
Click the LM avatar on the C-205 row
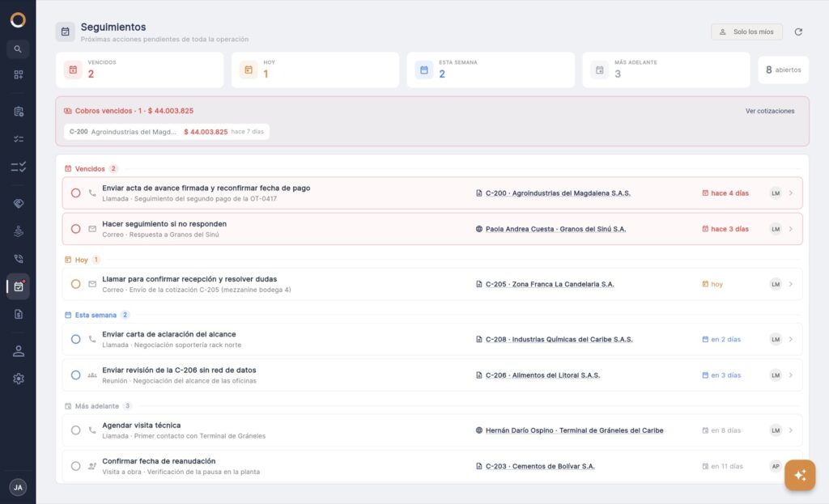tap(776, 284)
